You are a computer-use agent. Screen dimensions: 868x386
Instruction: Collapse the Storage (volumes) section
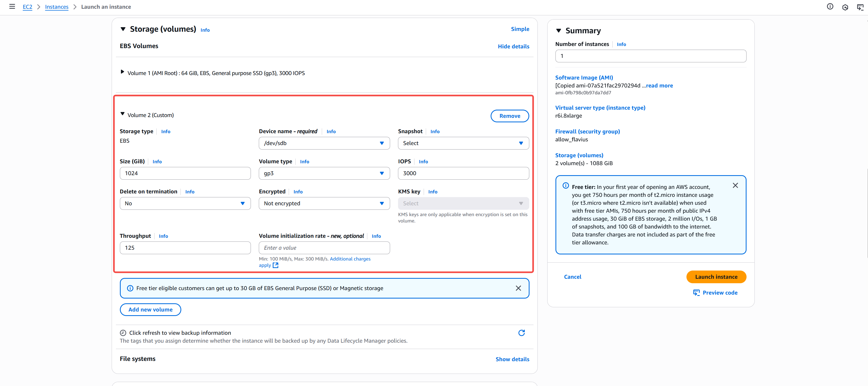[123, 29]
